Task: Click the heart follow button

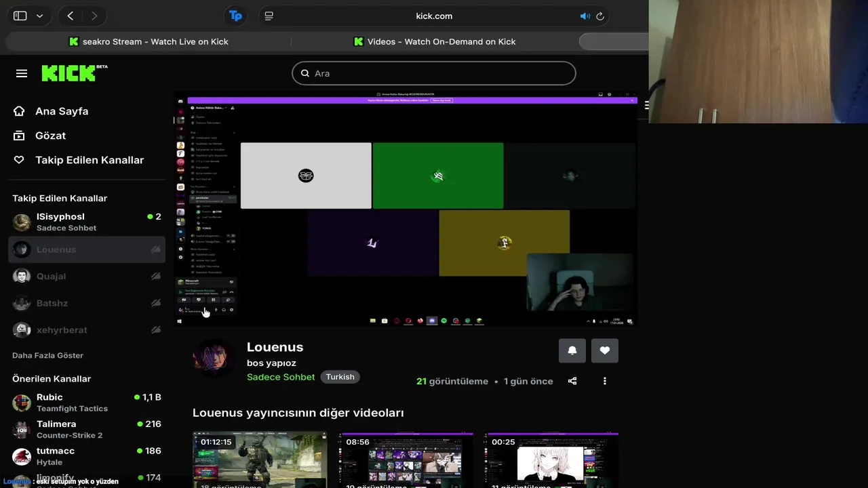Action: click(x=605, y=350)
